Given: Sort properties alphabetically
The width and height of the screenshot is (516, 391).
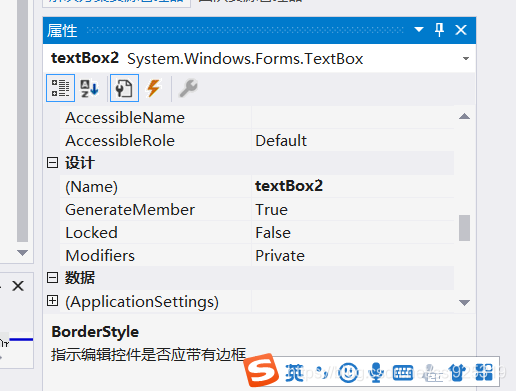Looking at the screenshot, I should coord(89,88).
